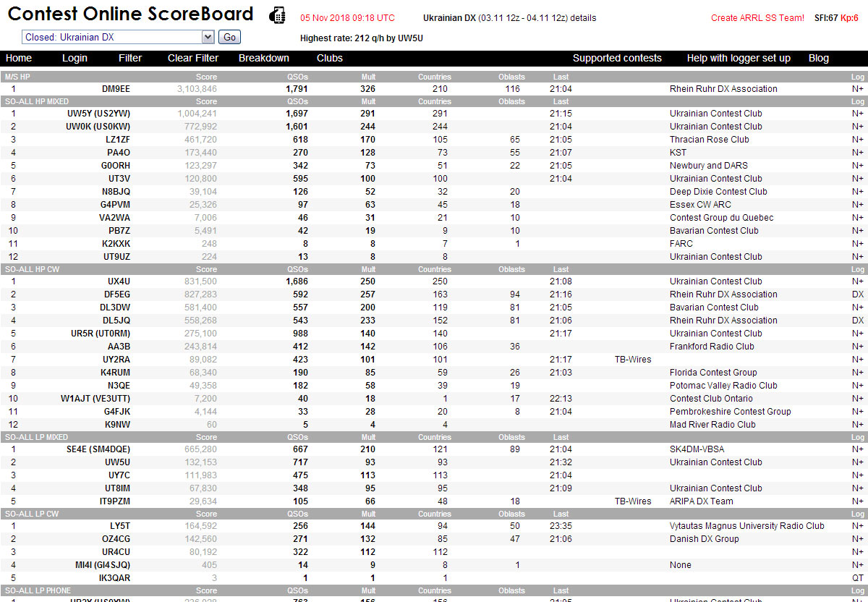
Task: Click the Ukrainian Contest Club link beside UW5Y
Action: [x=715, y=114]
